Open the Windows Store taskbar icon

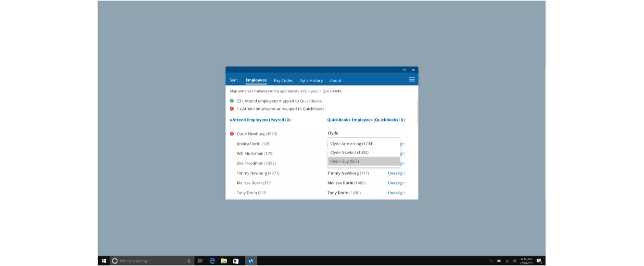pos(236,261)
